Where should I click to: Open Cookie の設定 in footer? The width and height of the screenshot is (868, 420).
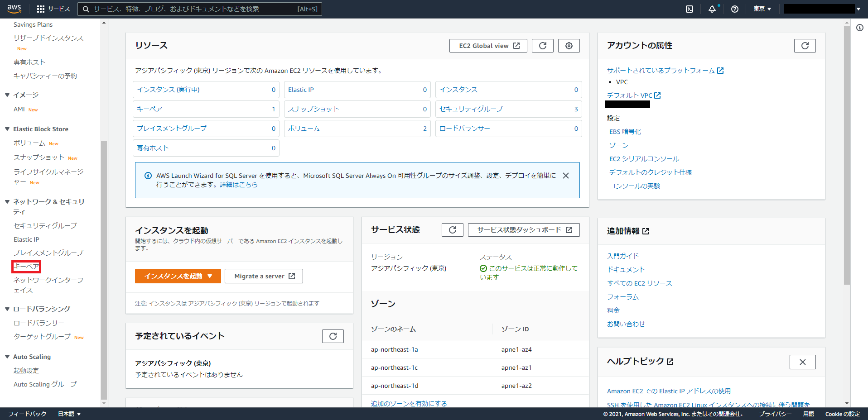842,414
